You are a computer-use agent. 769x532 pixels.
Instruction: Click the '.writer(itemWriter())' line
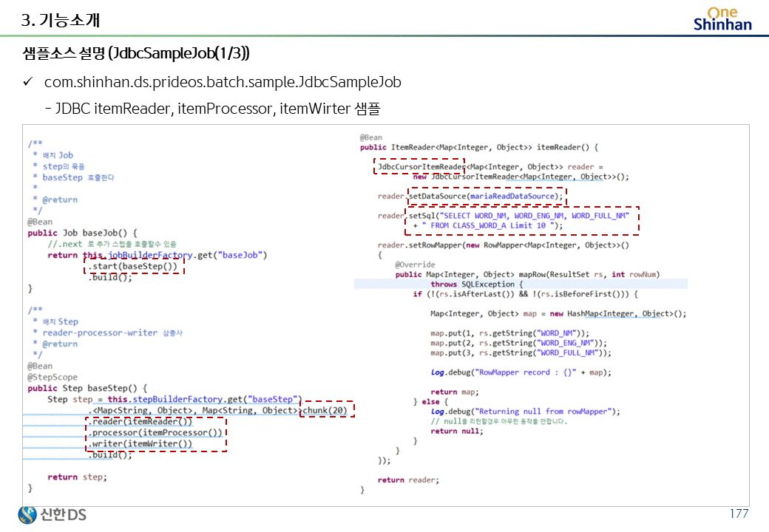[x=140, y=443]
